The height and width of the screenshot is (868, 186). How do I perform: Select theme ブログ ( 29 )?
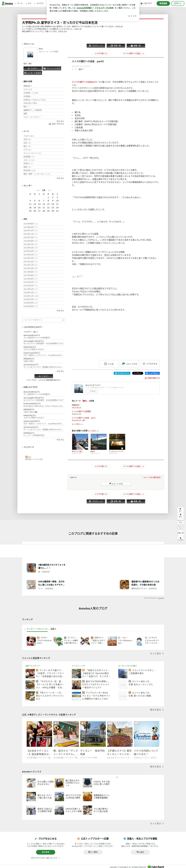coord(29,136)
